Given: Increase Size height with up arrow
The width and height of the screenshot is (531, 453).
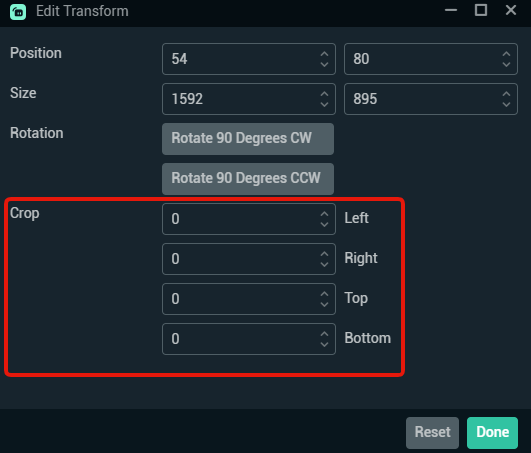Looking at the screenshot, I should pos(506,94).
